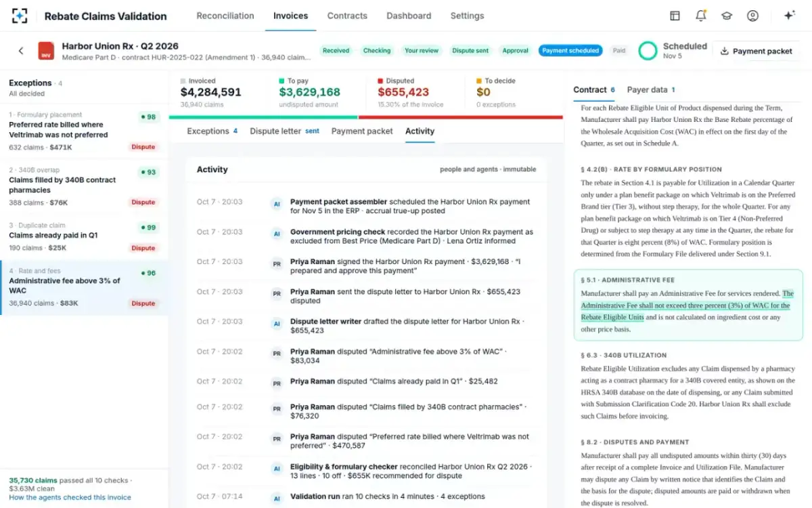Image resolution: width=812 pixels, height=508 pixels.
Task: Switch to the Payment packet sub-tab
Action: (362, 131)
